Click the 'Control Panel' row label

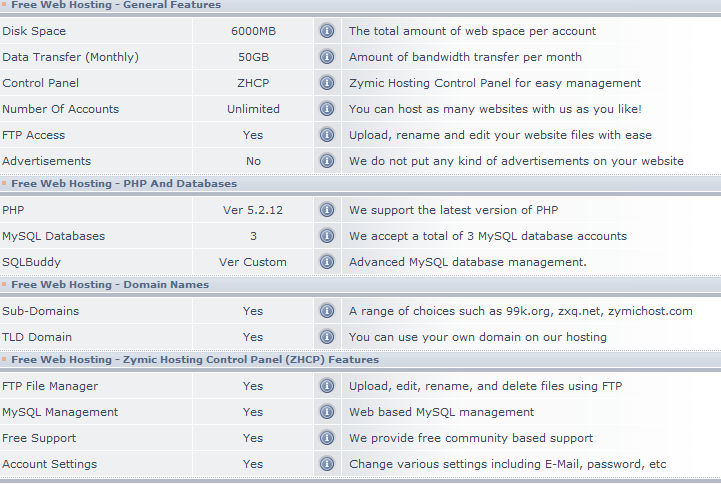(40, 83)
